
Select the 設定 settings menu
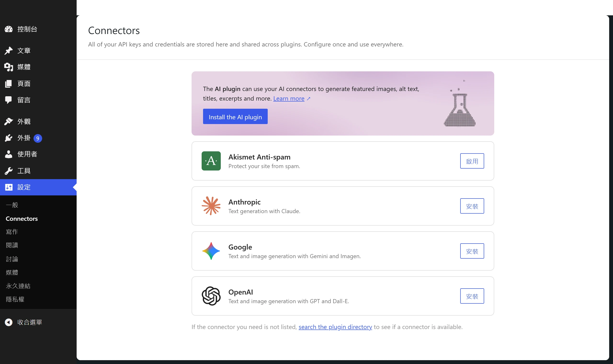pos(38,187)
